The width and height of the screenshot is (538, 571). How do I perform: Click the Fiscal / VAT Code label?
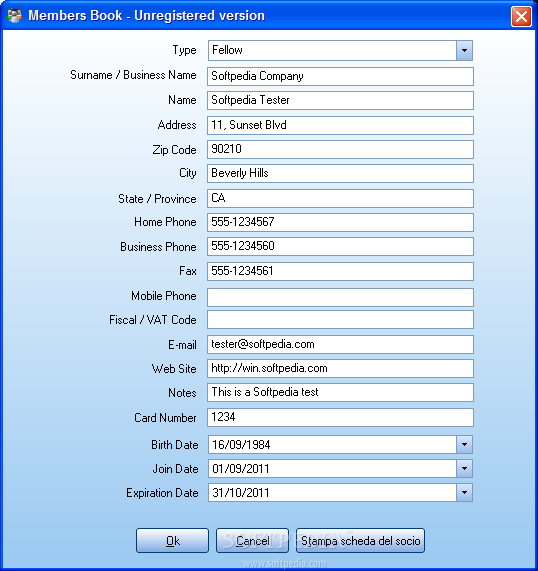(x=153, y=320)
